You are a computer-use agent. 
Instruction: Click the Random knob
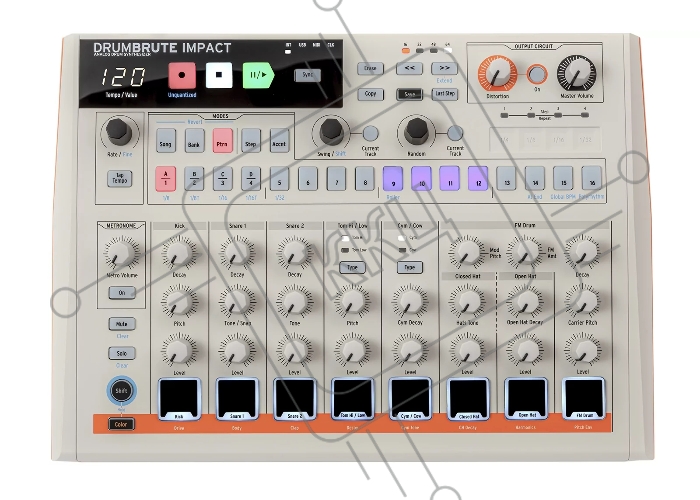tap(416, 131)
